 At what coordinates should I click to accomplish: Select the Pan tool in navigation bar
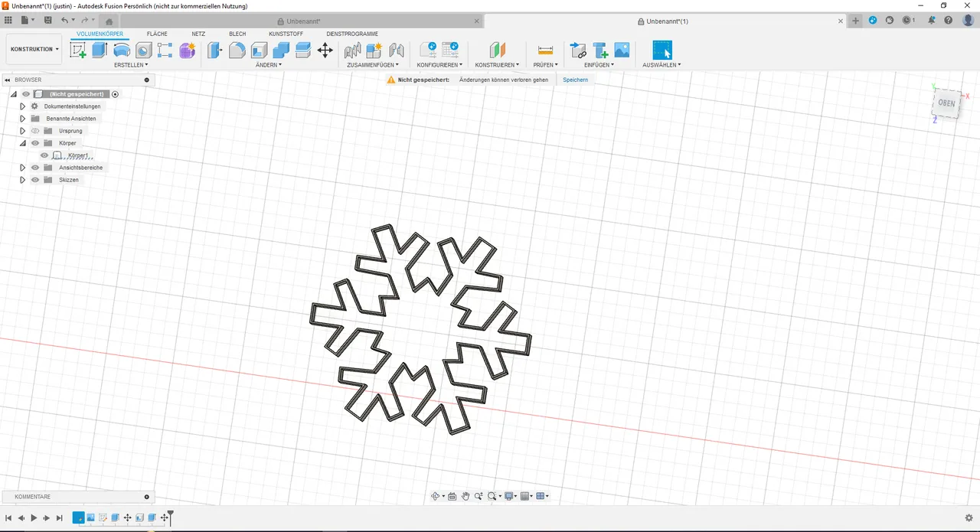[465, 496]
